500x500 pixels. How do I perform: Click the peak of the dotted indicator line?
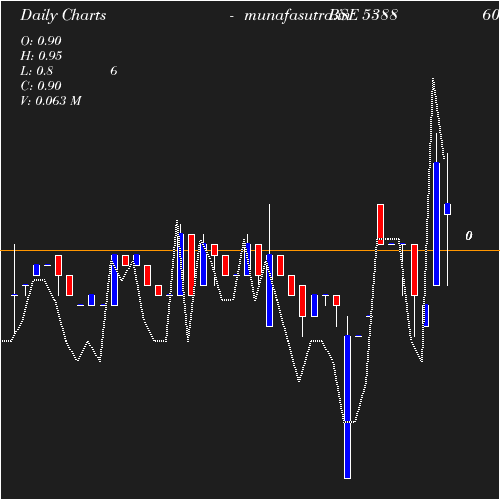pos(433,79)
